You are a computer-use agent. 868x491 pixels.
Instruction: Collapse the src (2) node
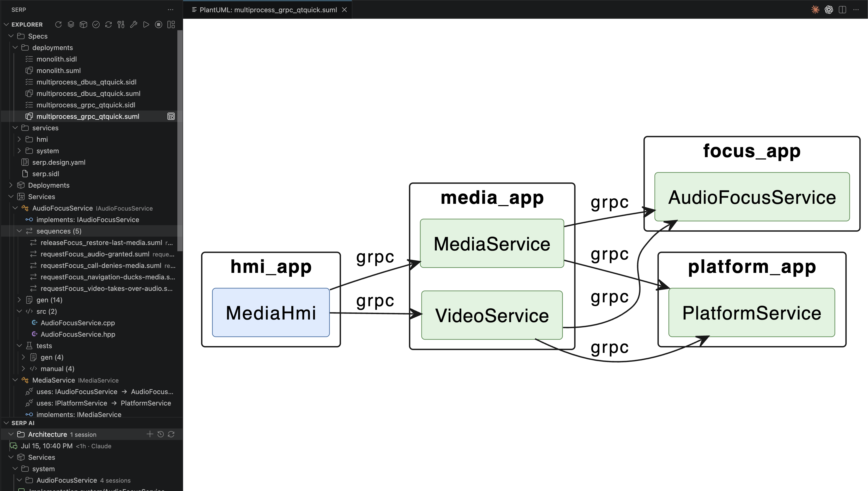click(x=19, y=311)
